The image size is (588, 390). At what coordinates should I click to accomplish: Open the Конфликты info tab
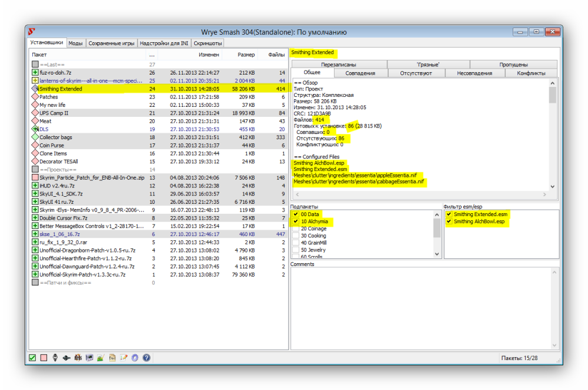pos(532,73)
